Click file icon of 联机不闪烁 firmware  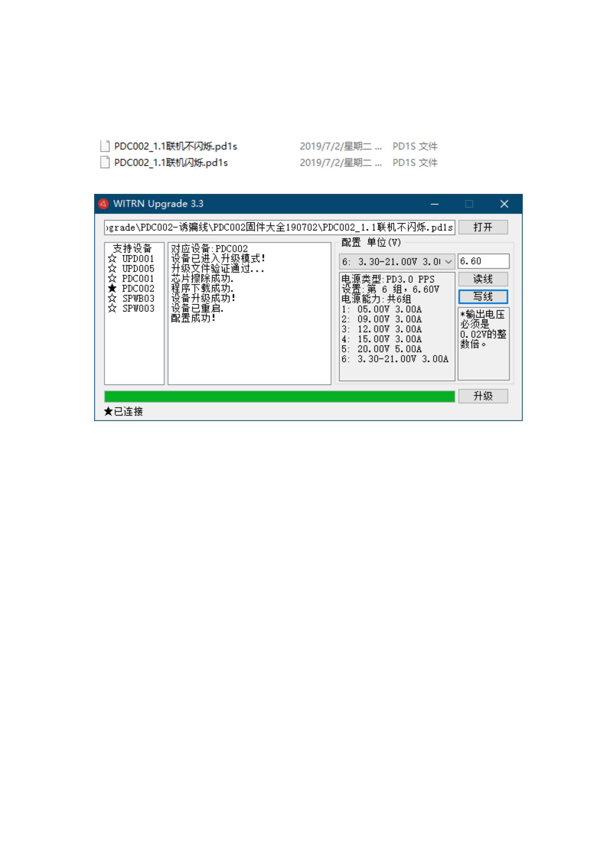(x=105, y=146)
